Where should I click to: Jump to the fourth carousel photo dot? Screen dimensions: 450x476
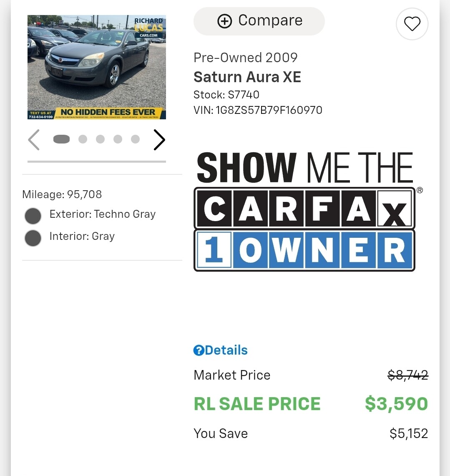click(x=118, y=139)
